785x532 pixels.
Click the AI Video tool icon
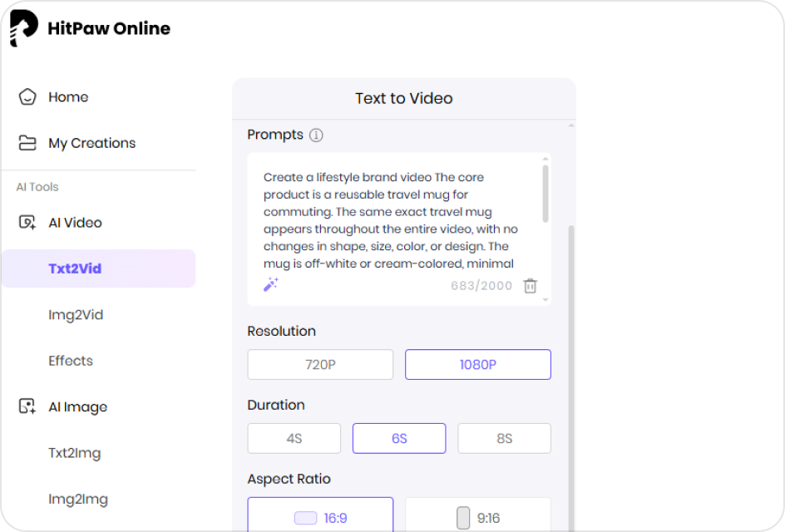click(25, 222)
